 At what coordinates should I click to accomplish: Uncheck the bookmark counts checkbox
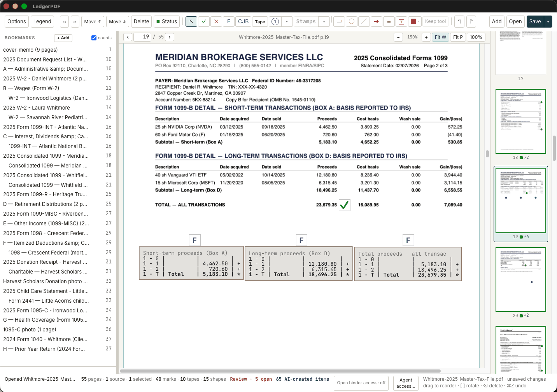(94, 38)
